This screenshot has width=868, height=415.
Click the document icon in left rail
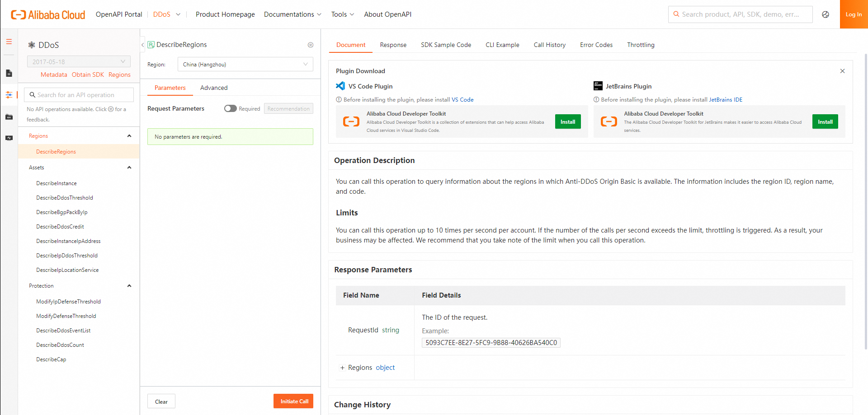(9, 73)
